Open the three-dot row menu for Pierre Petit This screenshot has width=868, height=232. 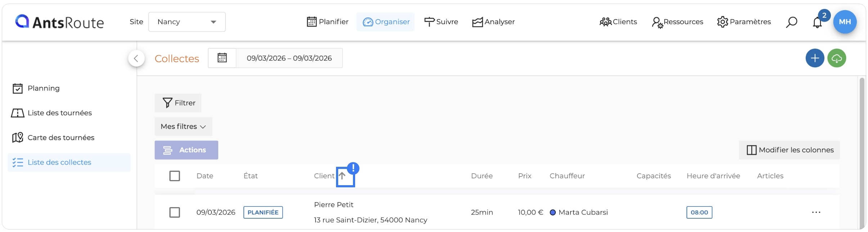click(x=816, y=212)
